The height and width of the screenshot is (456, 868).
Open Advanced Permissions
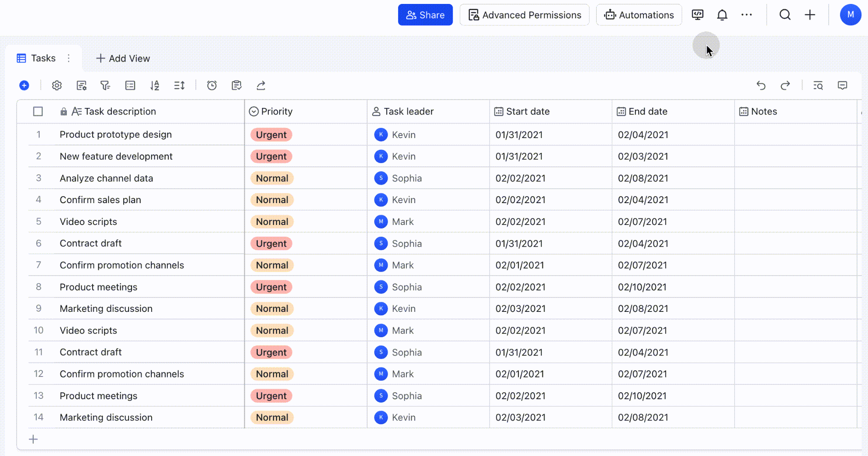click(x=524, y=15)
